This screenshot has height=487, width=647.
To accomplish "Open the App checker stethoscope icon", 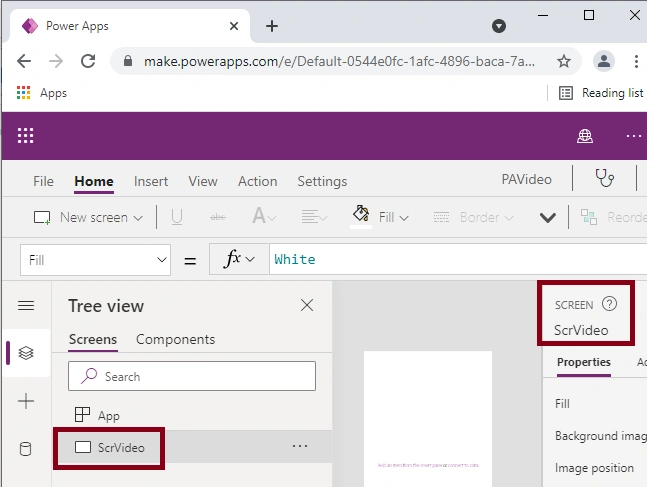I will coord(604,178).
